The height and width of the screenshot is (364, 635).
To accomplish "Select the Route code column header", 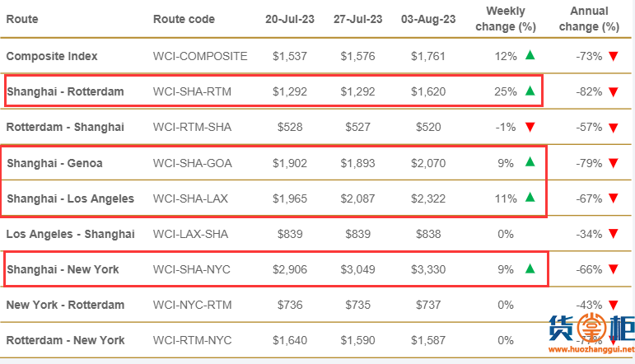I will tap(184, 19).
